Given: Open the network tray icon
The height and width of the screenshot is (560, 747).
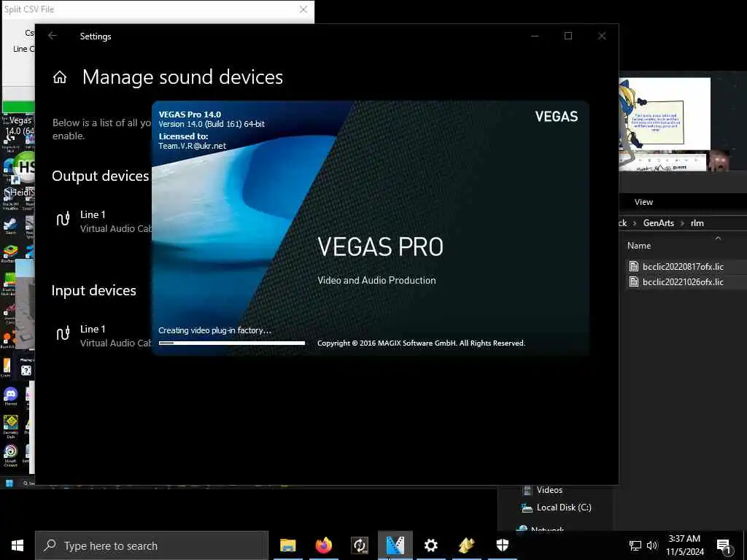Looking at the screenshot, I should (x=635, y=545).
